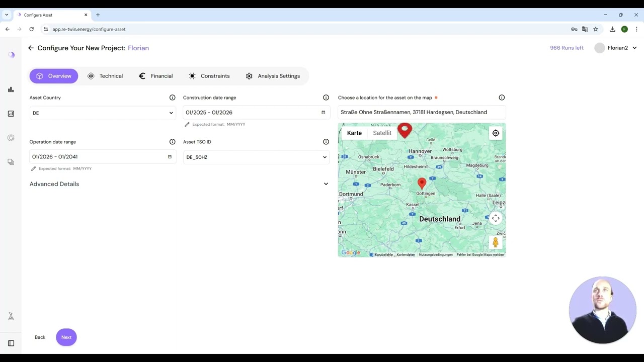This screenshot has width=644, height=362.
Task: Reload the browser page
Action: (x=31, y=29)
